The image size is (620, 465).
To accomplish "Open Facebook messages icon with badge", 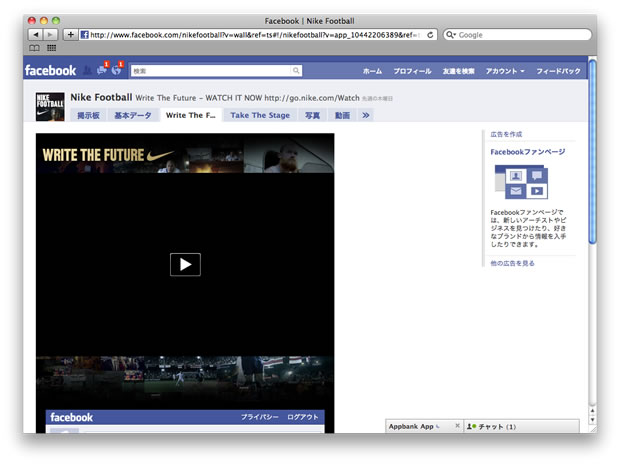I will [x=102, y=70].
